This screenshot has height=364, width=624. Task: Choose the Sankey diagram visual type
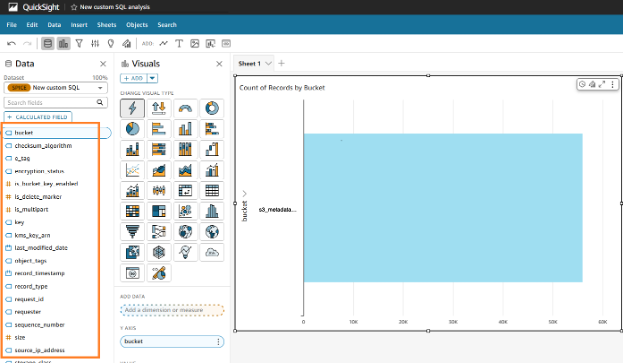[159, 232]
